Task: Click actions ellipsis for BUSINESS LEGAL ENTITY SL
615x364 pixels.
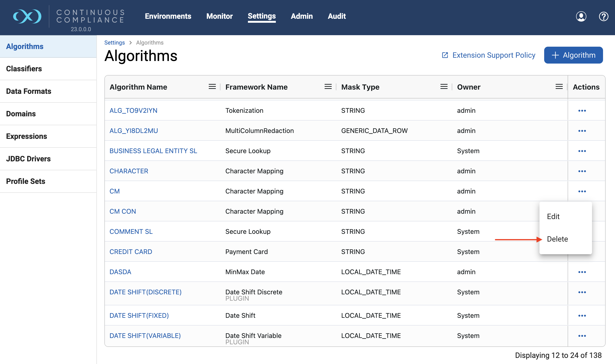Action: coord(582,151)
